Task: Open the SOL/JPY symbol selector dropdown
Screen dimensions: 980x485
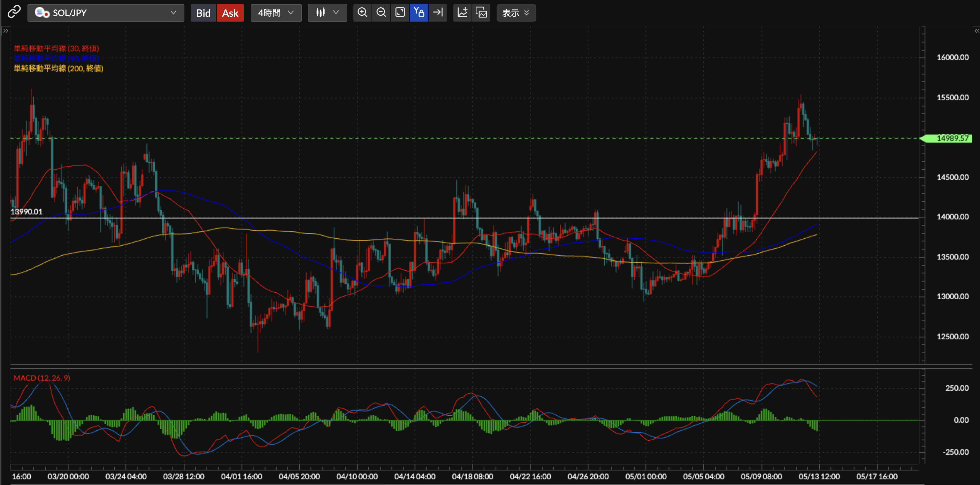Action: click(106, 13)
